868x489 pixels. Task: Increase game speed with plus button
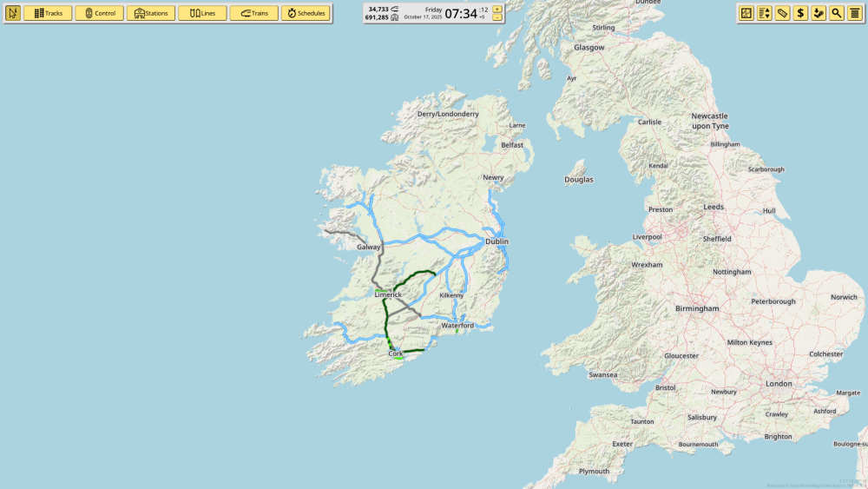[497, 9]
